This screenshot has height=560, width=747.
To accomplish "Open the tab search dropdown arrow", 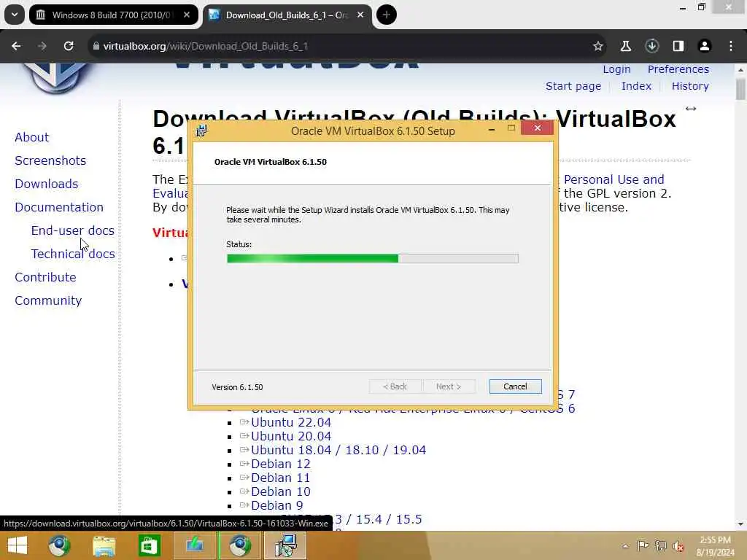I will (x=15, y=15).
